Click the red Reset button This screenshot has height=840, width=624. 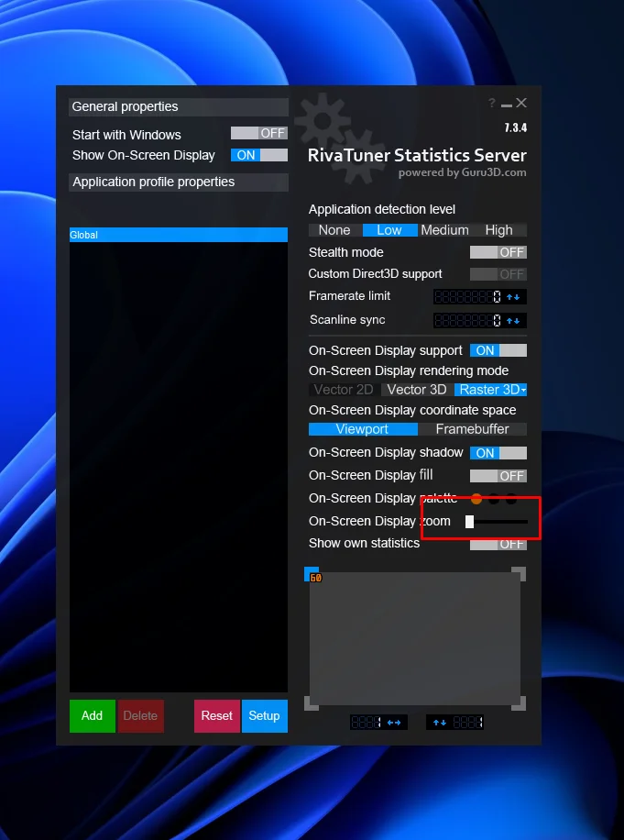tap(217, 715)
